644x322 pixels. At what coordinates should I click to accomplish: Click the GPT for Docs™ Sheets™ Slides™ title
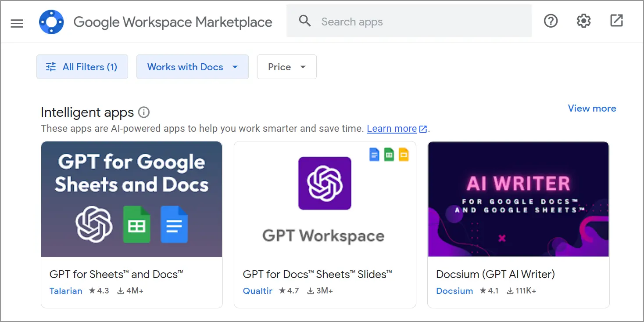tap(317, 274)
